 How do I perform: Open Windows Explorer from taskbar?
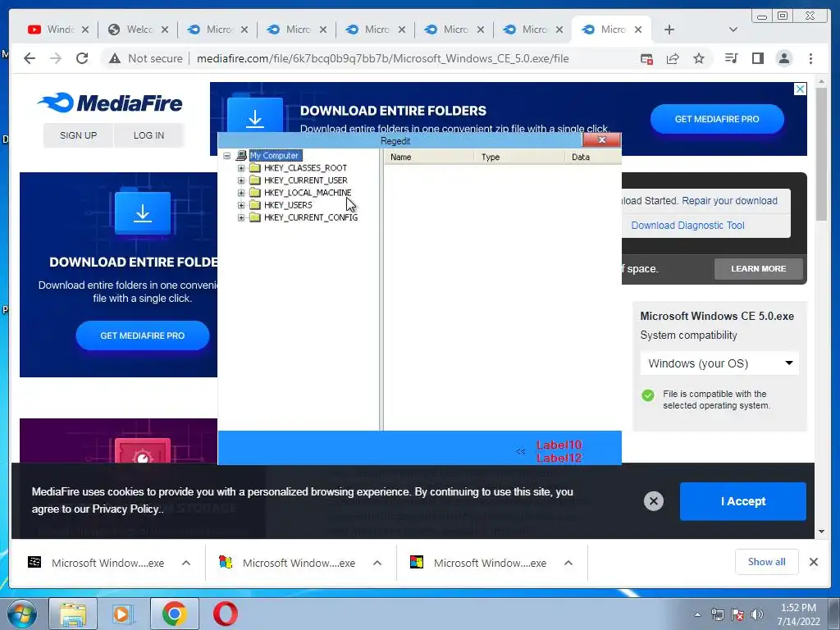click(73, 614)
